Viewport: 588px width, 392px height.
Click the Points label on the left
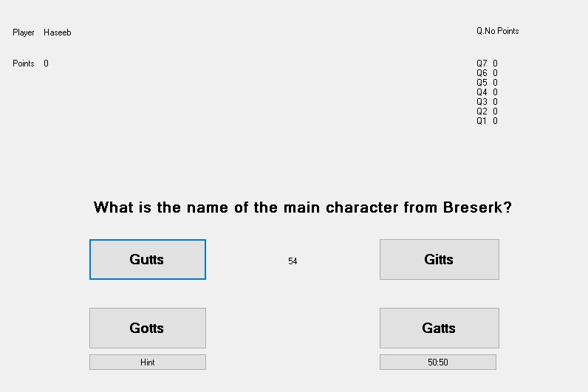[x=23, y=63]
